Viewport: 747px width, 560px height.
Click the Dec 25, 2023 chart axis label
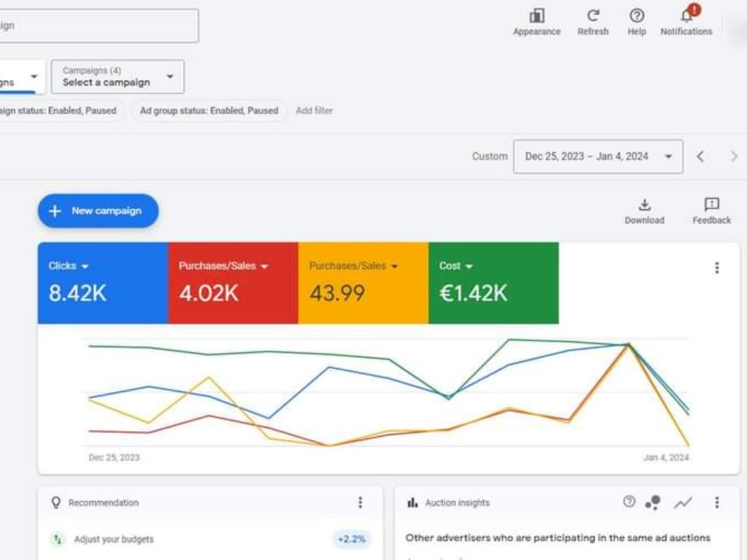click(x=114, y=458)
